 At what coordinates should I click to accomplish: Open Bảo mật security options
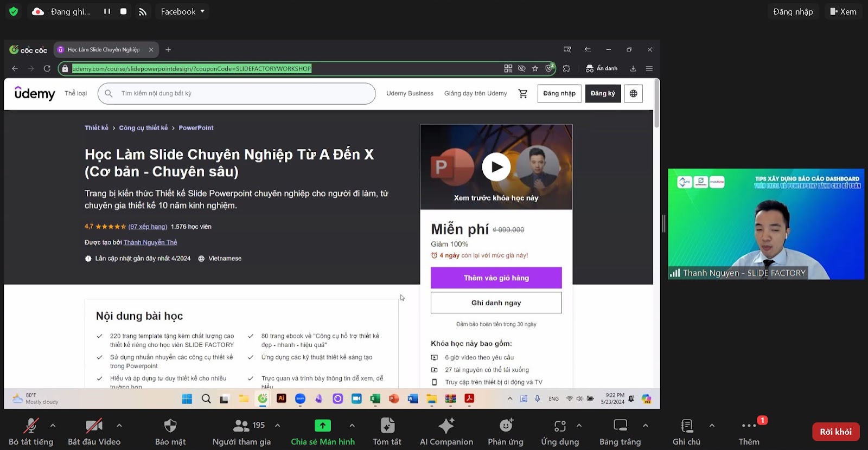point(170,432)
